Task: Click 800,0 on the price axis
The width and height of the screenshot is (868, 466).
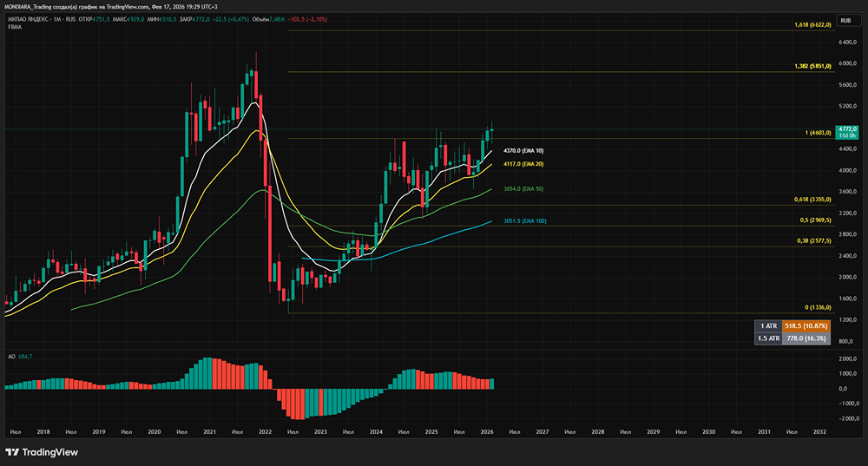Action: point(845,342)
